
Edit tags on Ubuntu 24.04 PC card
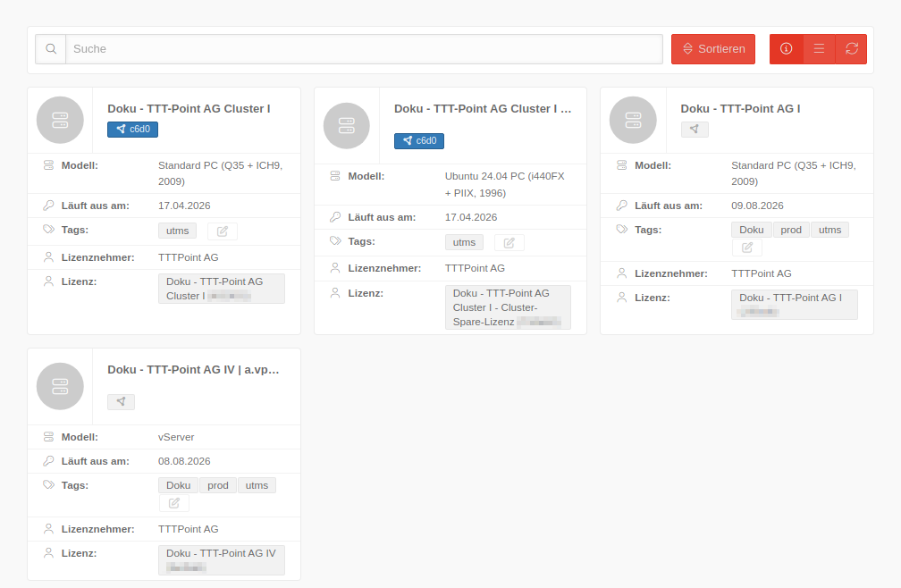[509, 243]
